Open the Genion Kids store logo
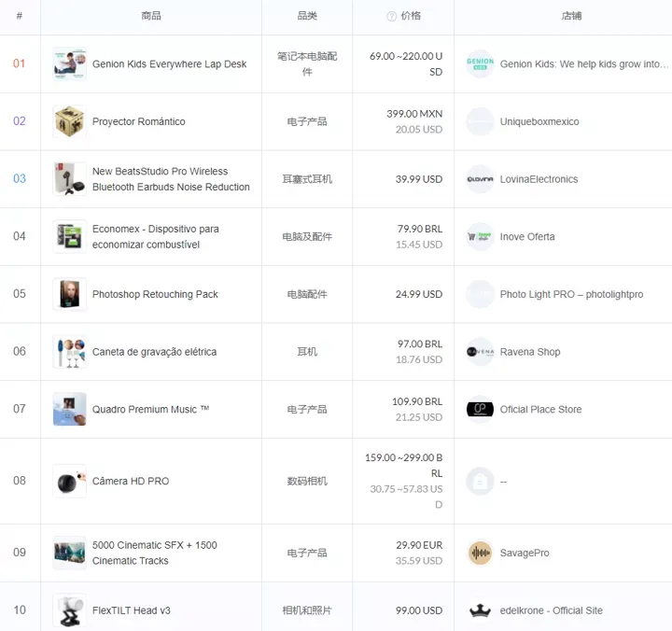Viewport: 672px width, 631px height. coord(480,63)
